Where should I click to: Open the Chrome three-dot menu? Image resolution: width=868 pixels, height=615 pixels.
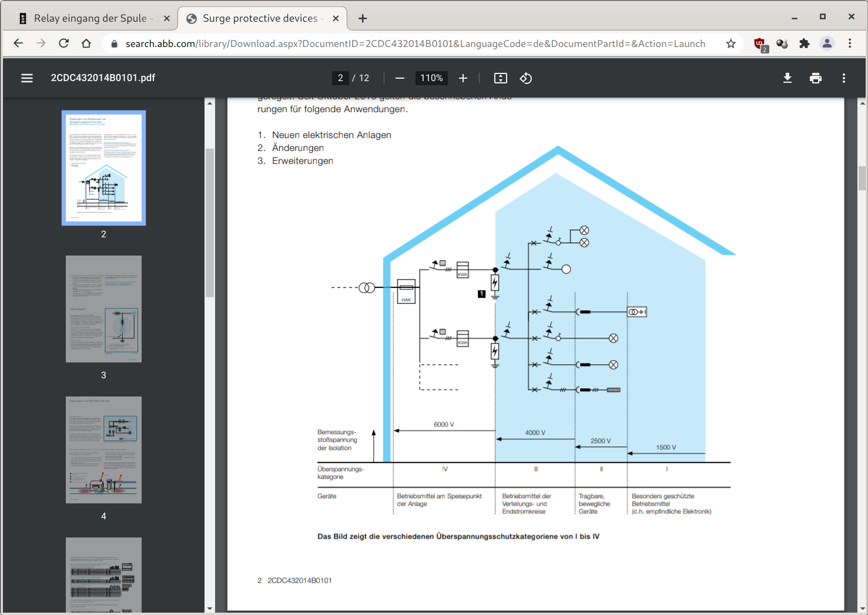click(x=850, y=43)
